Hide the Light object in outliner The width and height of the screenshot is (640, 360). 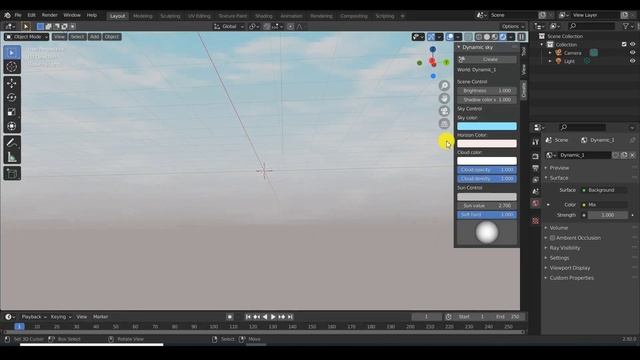pyautogui.click(x=632, y=61)
